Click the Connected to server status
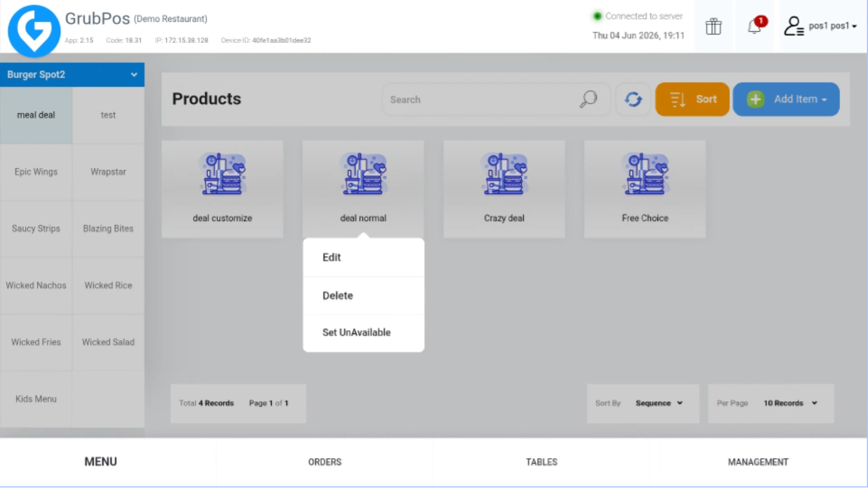The image size is (868, 488). (638, 16)
